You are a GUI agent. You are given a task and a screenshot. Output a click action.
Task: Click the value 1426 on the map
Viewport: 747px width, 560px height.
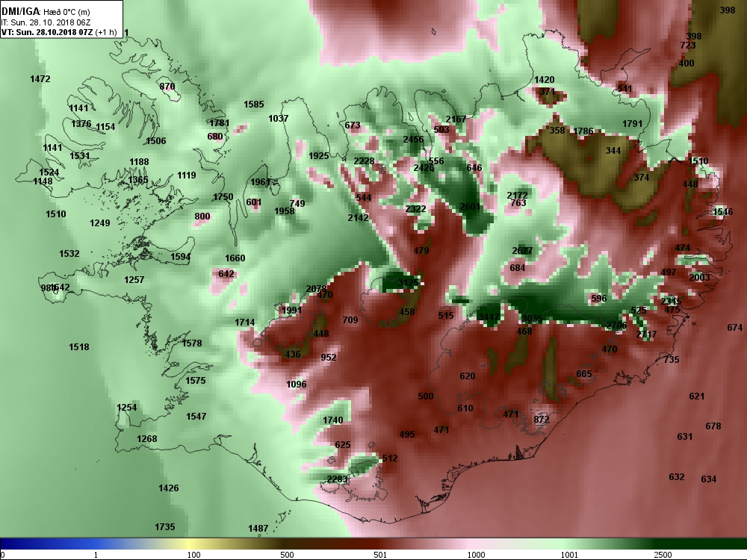[168, 488]
